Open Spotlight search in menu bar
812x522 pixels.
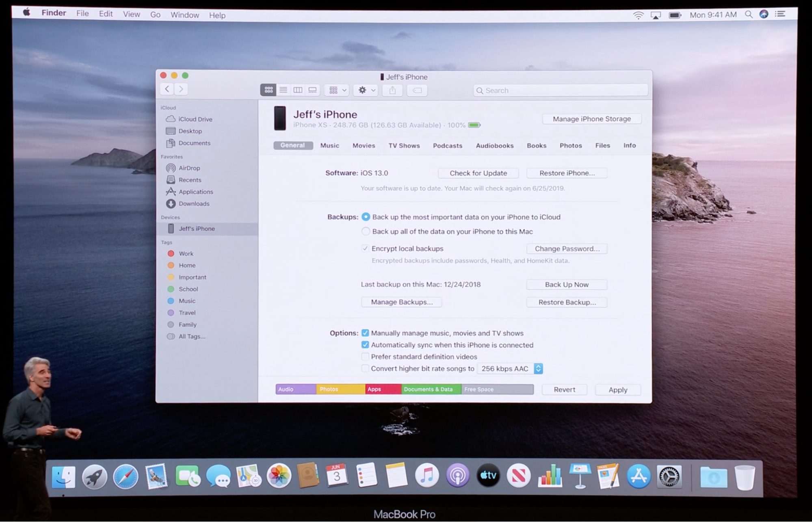(748, 14)
